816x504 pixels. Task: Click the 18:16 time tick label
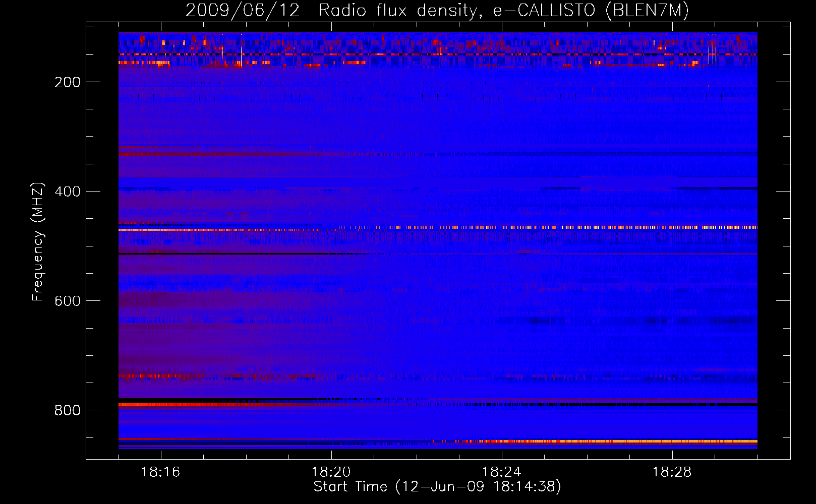coord(161,472)
